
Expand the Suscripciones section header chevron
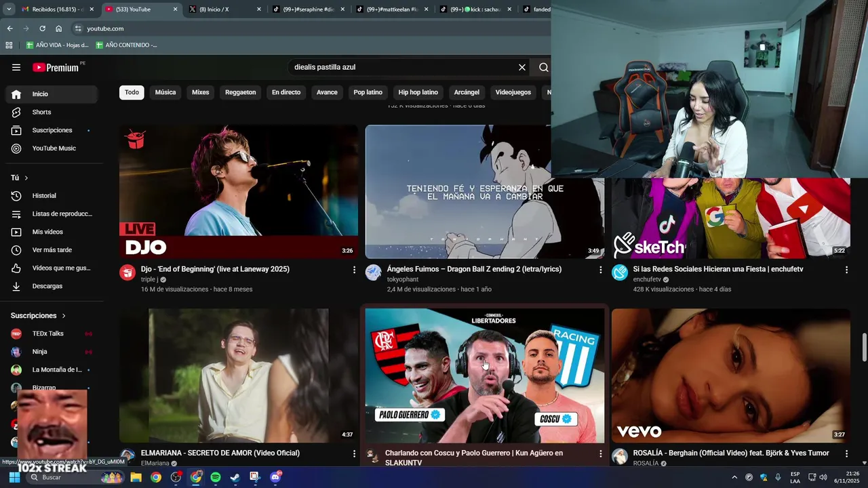(x=64, y=316)
